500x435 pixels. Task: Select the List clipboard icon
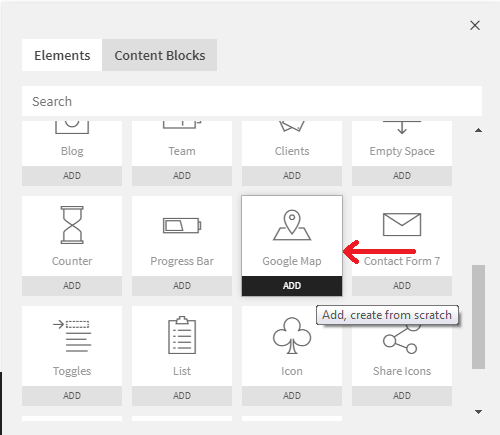pos(182,335)
